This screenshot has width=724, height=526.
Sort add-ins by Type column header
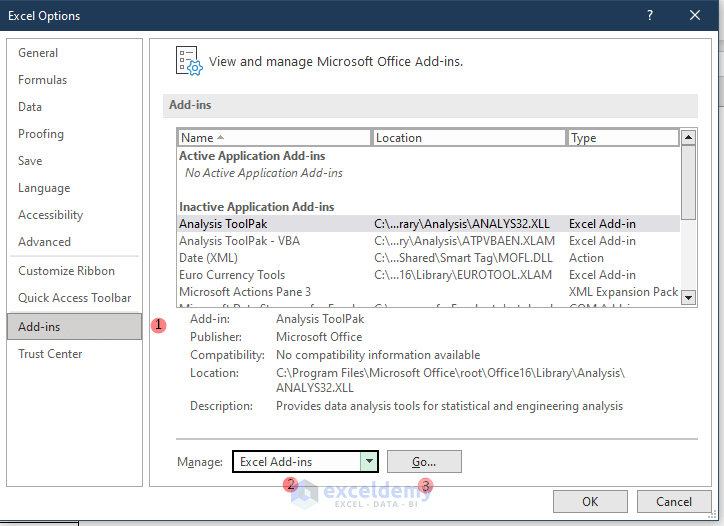point(623,138)
